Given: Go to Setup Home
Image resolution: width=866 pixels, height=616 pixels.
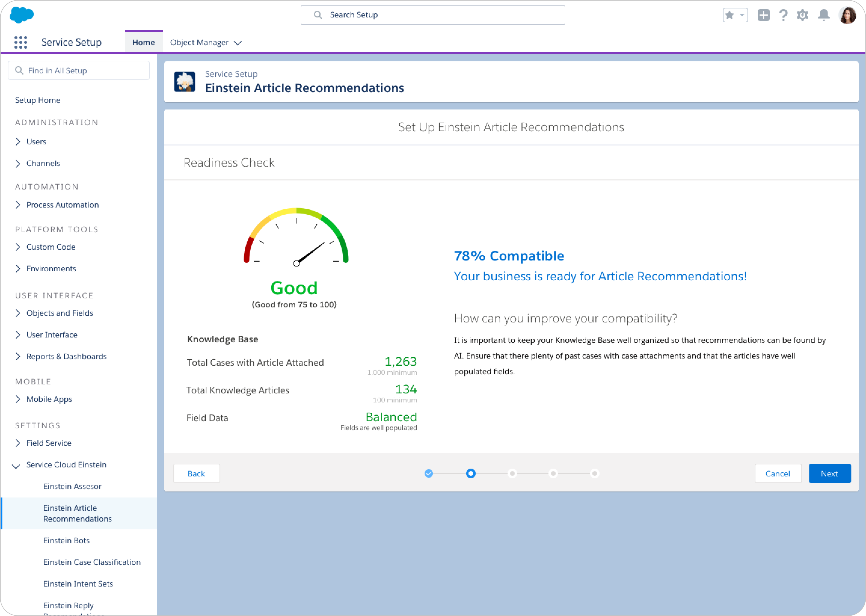Looking at the screenshot, I should click(38, 100).
